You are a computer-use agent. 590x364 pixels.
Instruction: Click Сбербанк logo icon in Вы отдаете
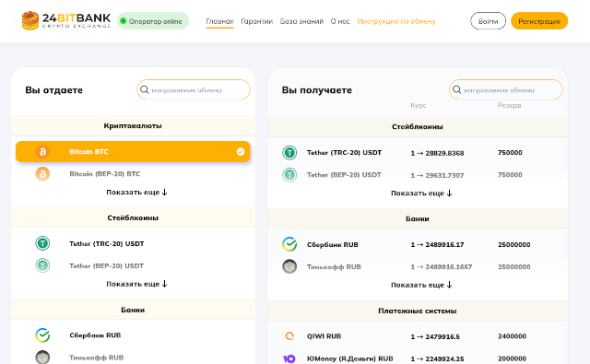pyautogui.click(x=42, y=335)
